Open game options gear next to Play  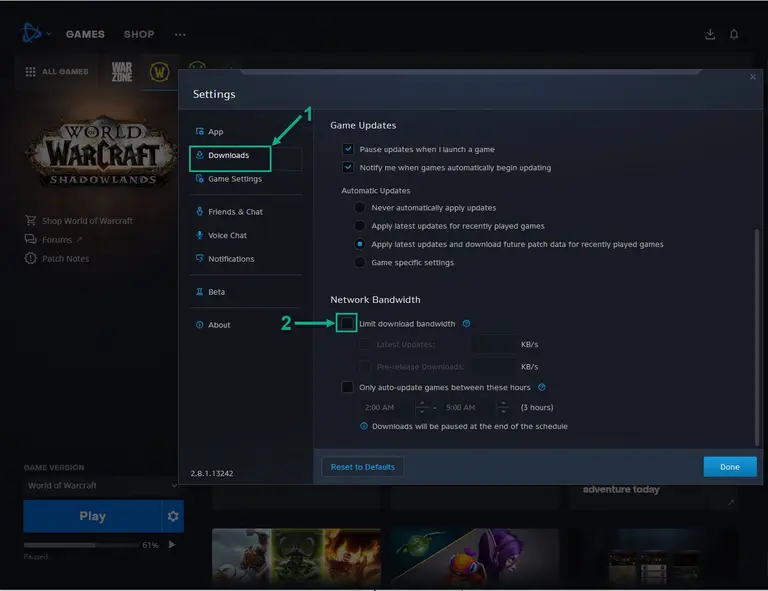point(173,516)
